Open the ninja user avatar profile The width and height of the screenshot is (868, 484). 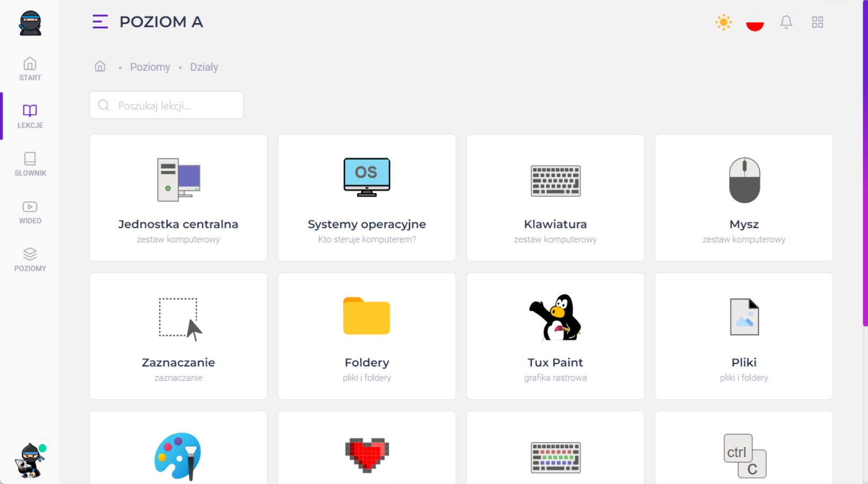coord(30,461)
